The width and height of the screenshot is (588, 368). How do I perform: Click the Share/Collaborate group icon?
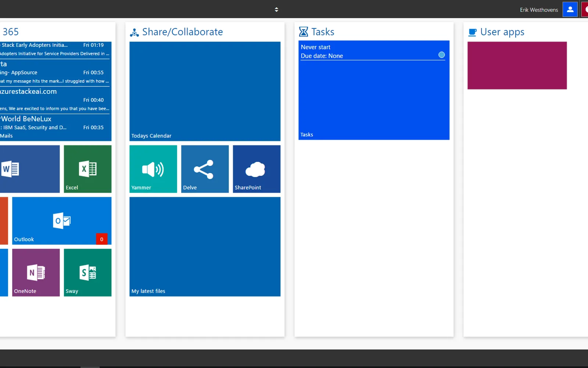[135, 32]
